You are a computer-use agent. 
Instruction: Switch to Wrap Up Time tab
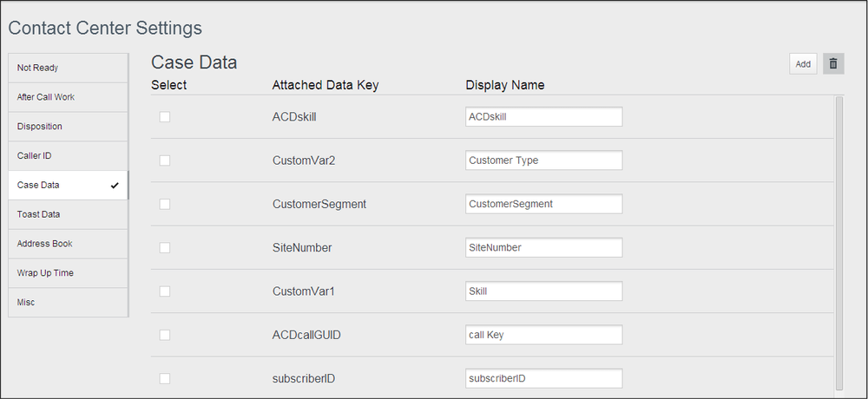[x=68, y=273]
